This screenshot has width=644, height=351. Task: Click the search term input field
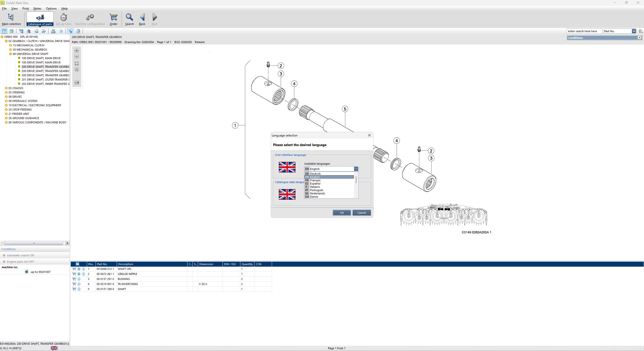(x=584, y=31)
